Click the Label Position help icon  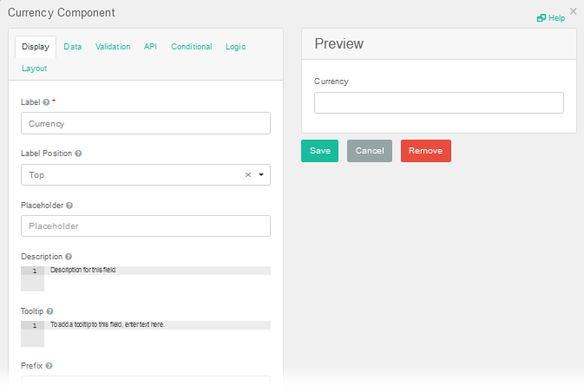tap(78, 154)
